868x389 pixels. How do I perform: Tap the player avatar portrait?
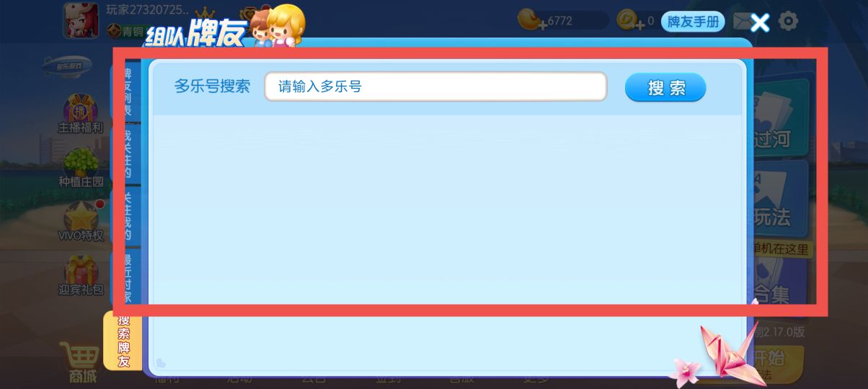tap(81, 19)
